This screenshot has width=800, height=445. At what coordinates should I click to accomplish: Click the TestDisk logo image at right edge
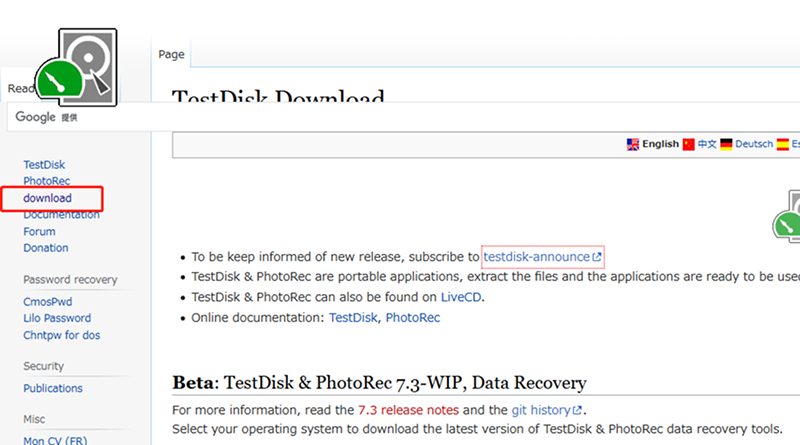[x=786, y=216]
